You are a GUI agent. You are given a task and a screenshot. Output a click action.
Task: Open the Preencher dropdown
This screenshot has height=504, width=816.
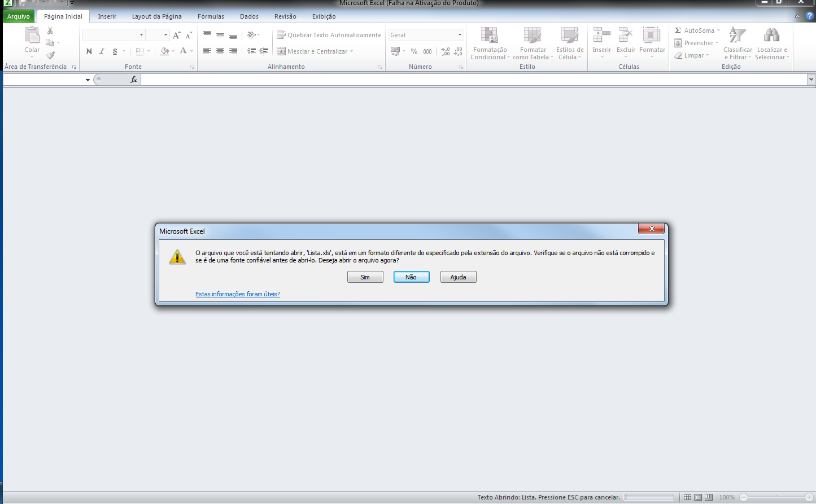point(697,43)
